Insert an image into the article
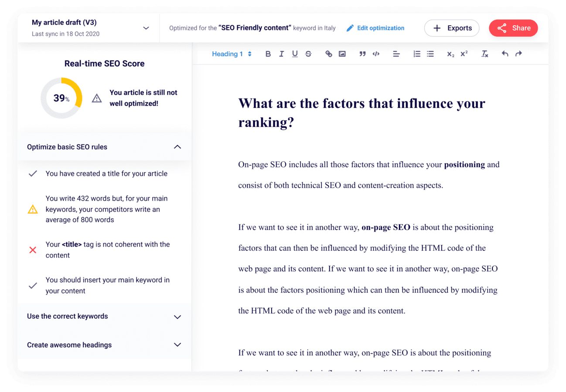 [342, 54]
